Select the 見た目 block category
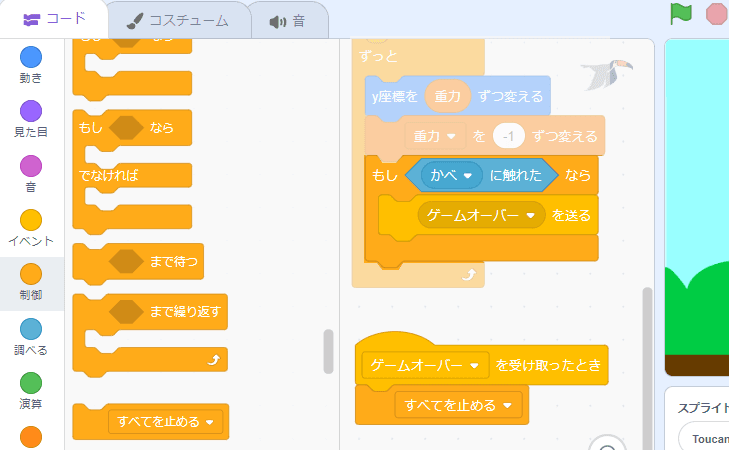The image size is (730, 450). pyautogui.click(x=31, y=119)
